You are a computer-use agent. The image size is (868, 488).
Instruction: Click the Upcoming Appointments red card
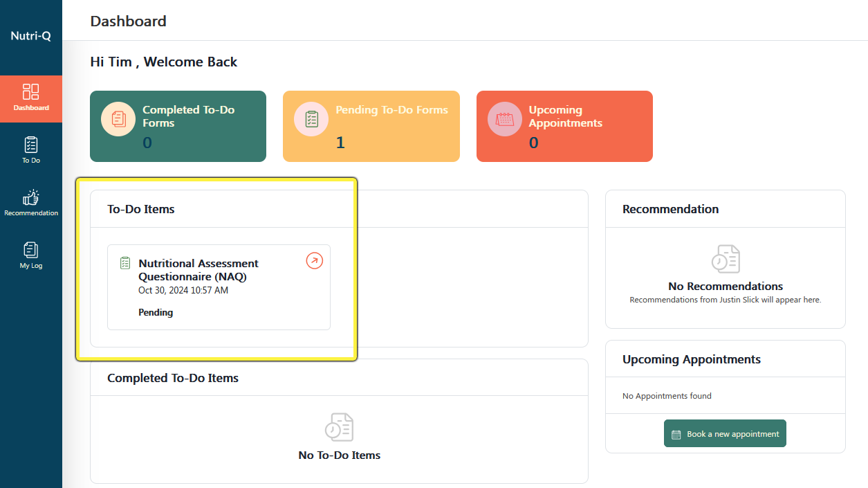pyautogui.click(x=564, y=126)
